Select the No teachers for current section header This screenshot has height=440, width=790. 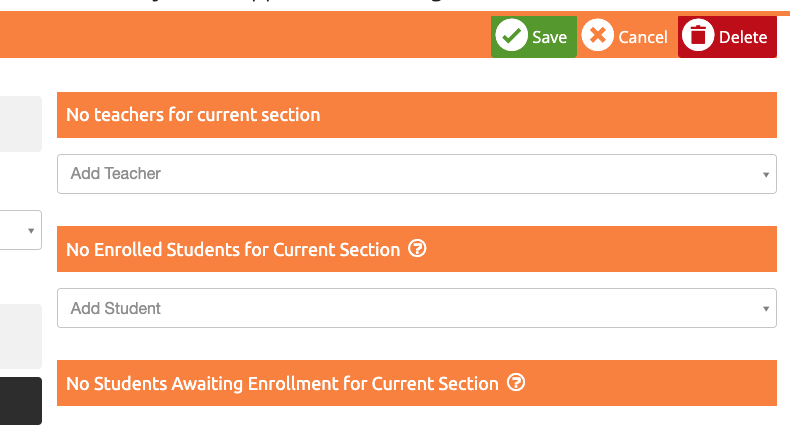(x=417, y=115)
